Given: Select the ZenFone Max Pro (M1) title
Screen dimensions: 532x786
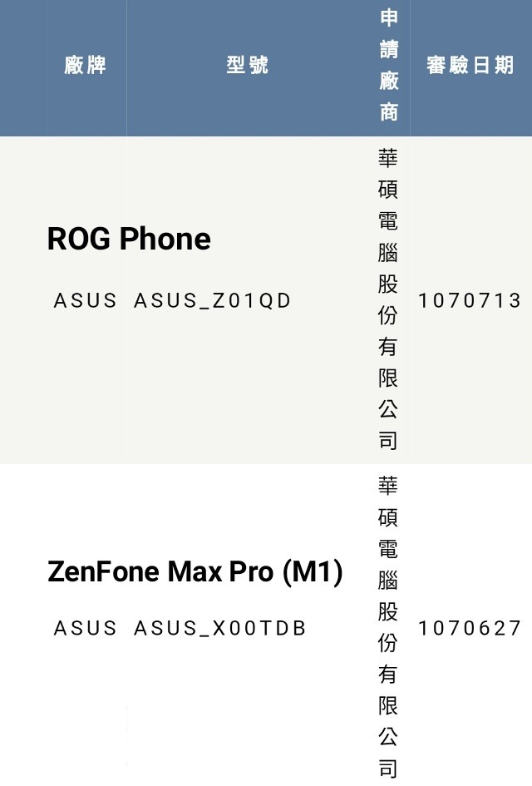Looking at the screenshot, I should pos(195,571).
